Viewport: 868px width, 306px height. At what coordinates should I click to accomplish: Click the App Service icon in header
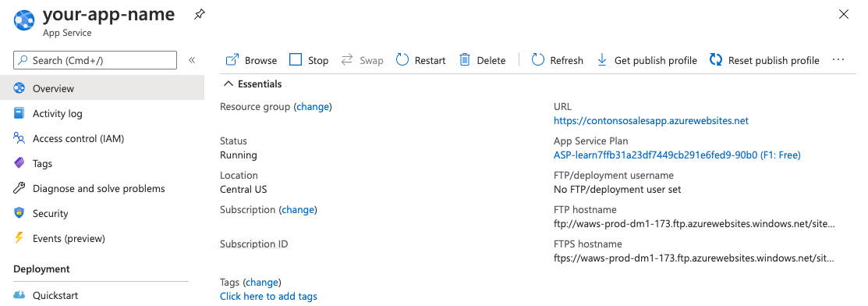[x=24, y=20]
